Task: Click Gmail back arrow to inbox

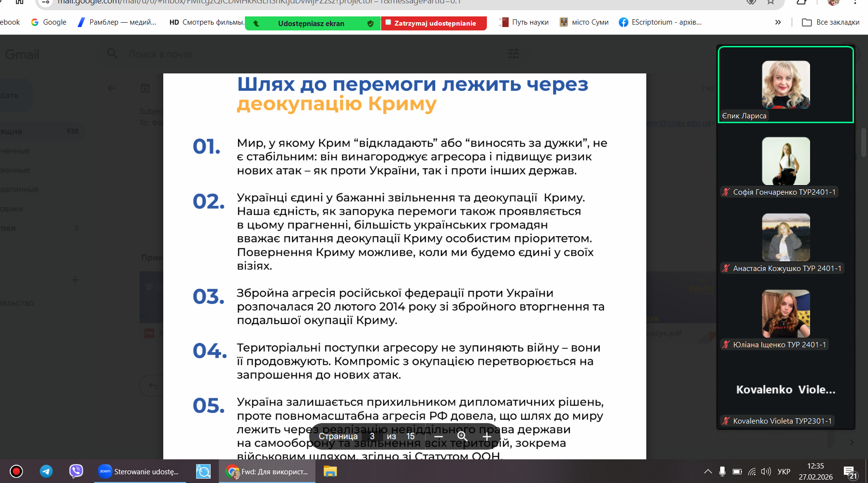Action: click(112, 88)
